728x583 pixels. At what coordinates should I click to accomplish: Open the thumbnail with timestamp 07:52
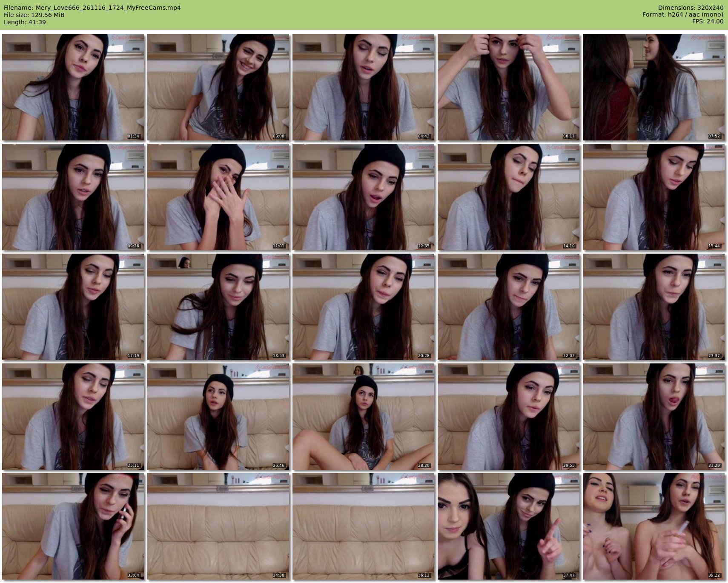click(x=653, y=87)
